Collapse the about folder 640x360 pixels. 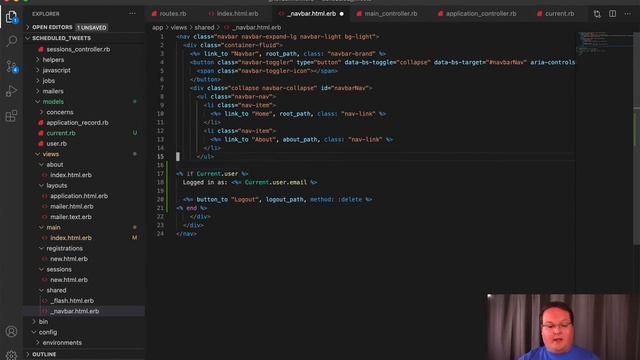point(54,164)
